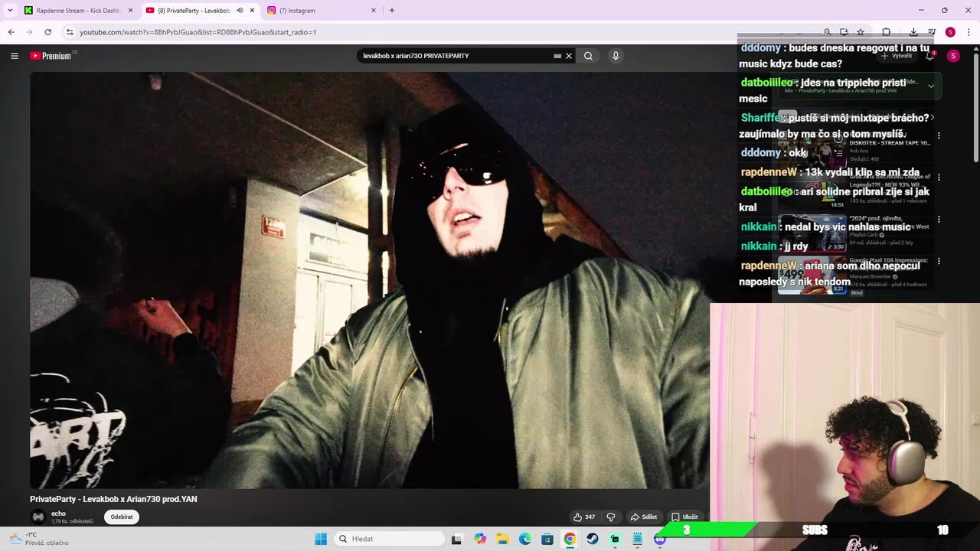Open Chrome downloads
Screen dimensions: 980x551
coord(913,32)
